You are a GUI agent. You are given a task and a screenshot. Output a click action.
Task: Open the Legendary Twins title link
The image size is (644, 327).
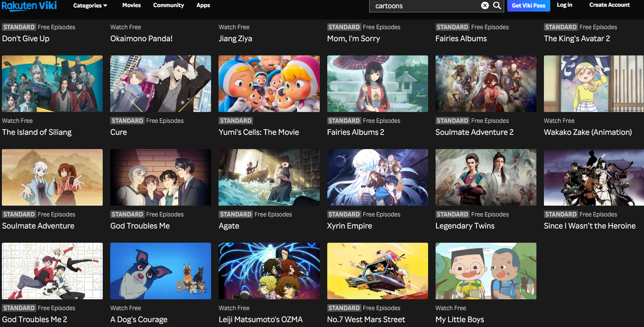tap(465, 226)
